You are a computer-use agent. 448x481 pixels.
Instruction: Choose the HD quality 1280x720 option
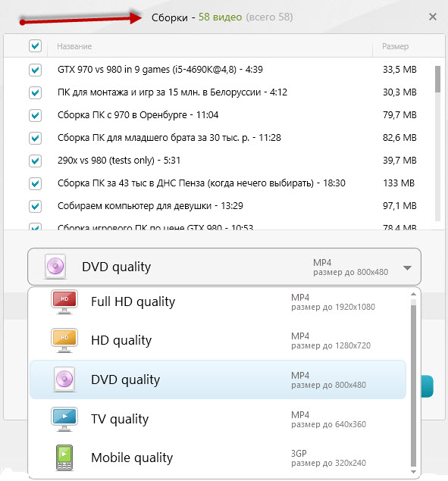pyautogui.click(x=218, y=341)
